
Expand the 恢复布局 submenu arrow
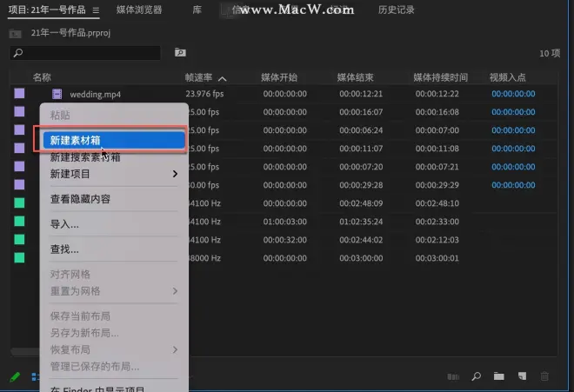(175, 349)
